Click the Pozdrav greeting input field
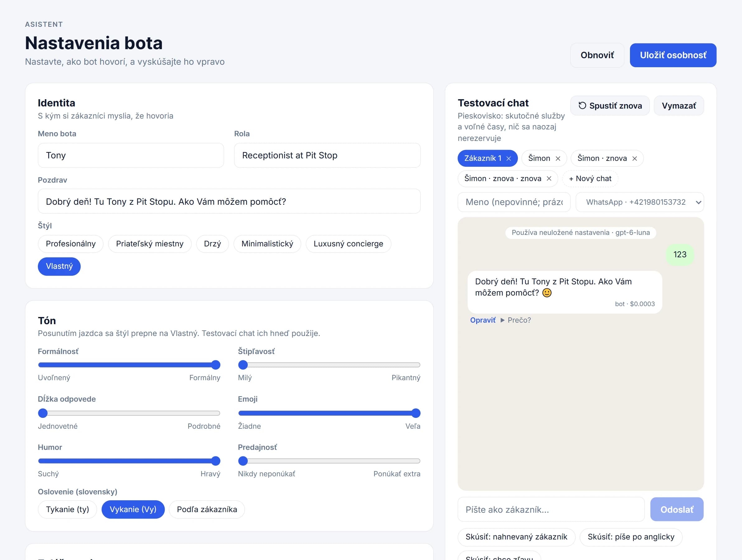The image size is (742, 560). coord(229,201)
